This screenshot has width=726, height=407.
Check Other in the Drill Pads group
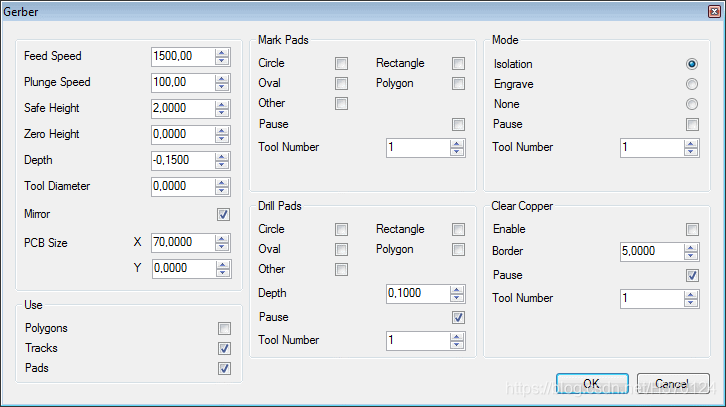pyautogui.click(x=341, y=269)
